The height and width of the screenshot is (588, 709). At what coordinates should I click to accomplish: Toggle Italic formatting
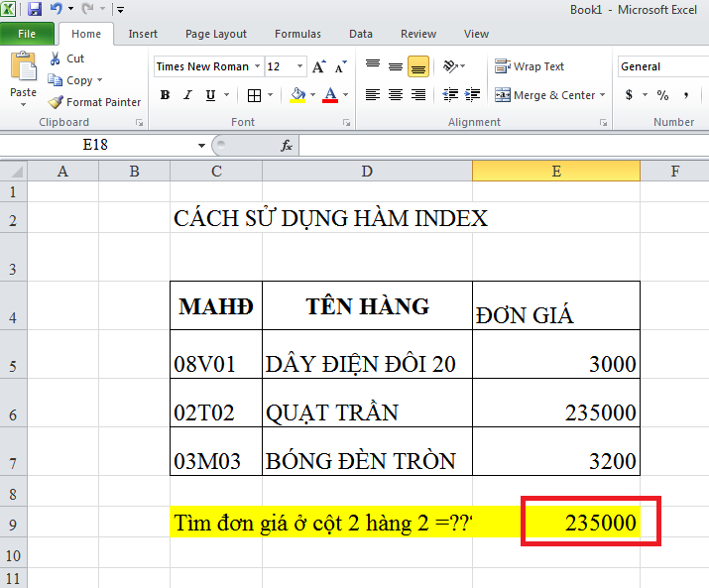tap(187, 95)
